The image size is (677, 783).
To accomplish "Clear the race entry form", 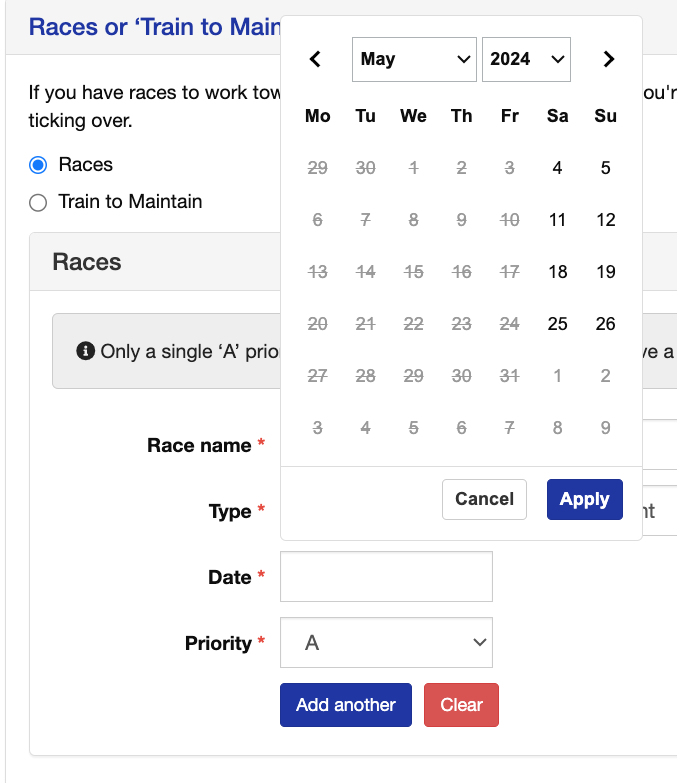I will click(x=461, y=705).
